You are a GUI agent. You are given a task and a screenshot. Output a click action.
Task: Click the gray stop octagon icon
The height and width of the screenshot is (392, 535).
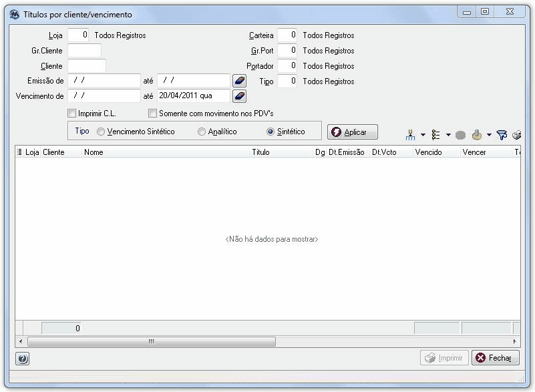pos(460,136)
